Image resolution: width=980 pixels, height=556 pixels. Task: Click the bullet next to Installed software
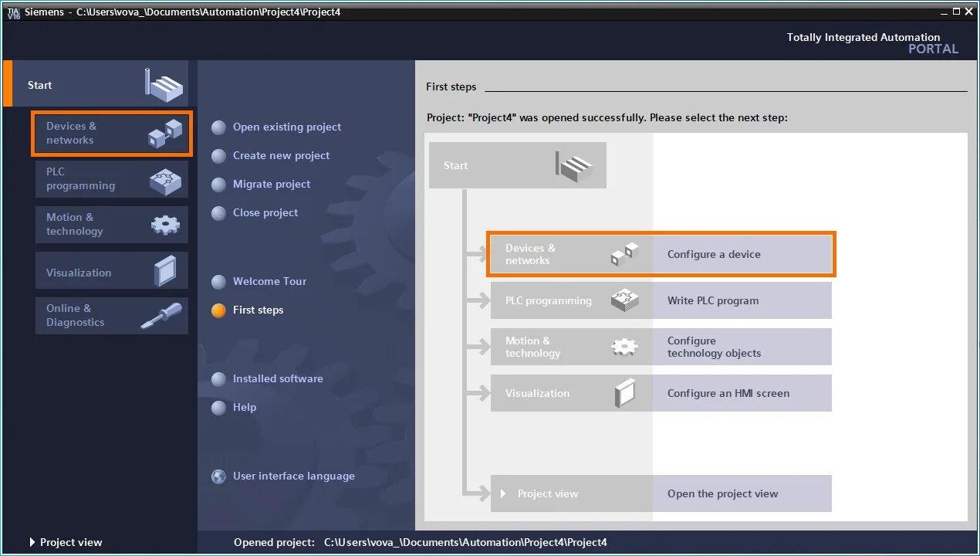pos(219,379)
